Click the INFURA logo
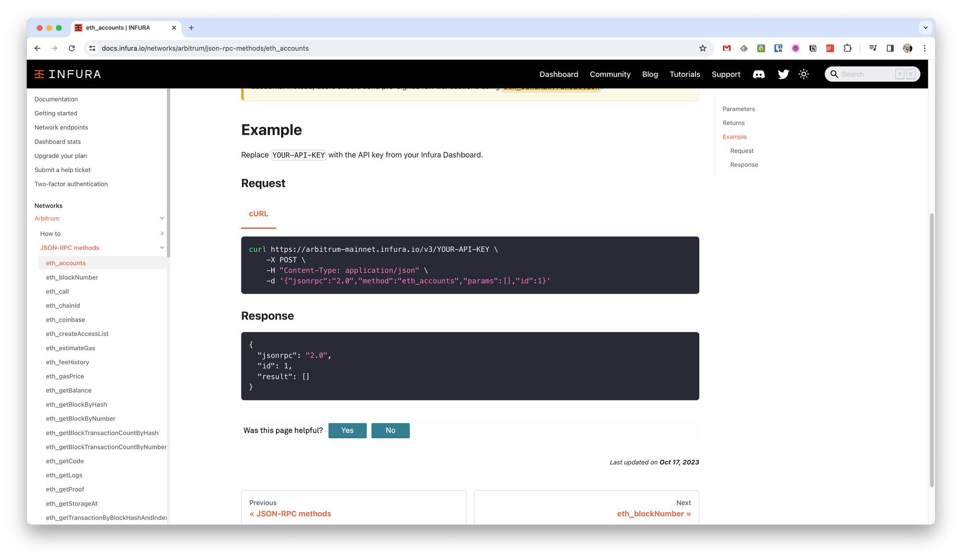Viewport: 962px width, 560px height. pos(68,74)
